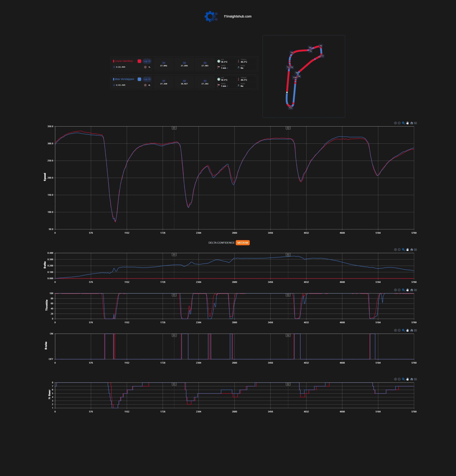456x476 pixels.
Task: Click Lewis Hamilton's red color swatch
Action: [139, 61]
